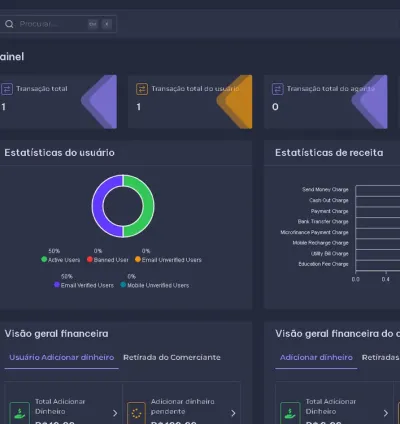This screenshot has height=424, width=400.
Task: Expand right panel Total Adicionar Dinheiro chevron
Action: coord(386,413)
